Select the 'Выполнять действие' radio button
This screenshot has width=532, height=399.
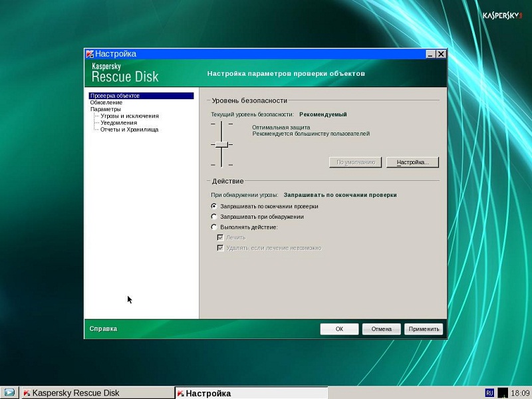(x=214, y=227)
